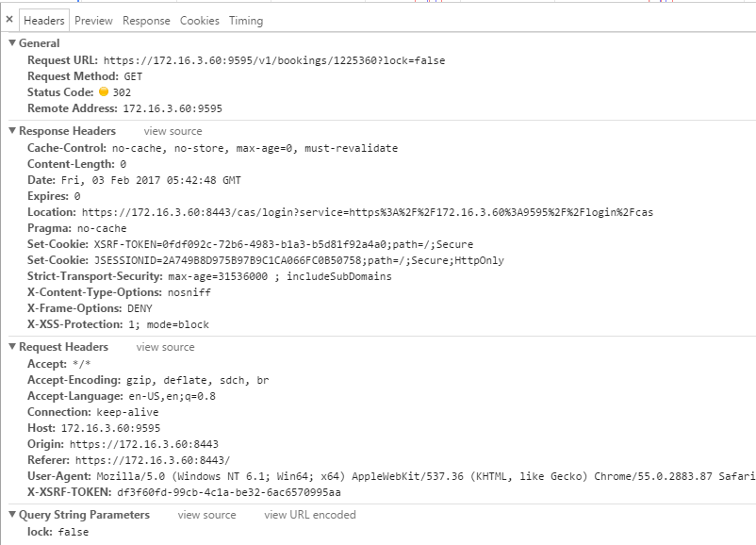The image size is (756, 545).
Task: Select the Headers tab
Action: (x=44, y=21)
